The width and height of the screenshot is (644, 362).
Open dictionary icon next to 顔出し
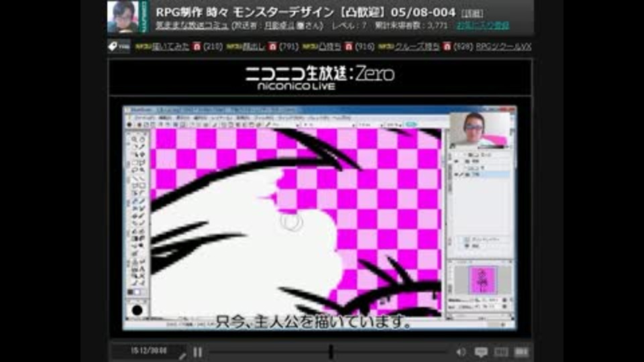click(x=273, y=47)
